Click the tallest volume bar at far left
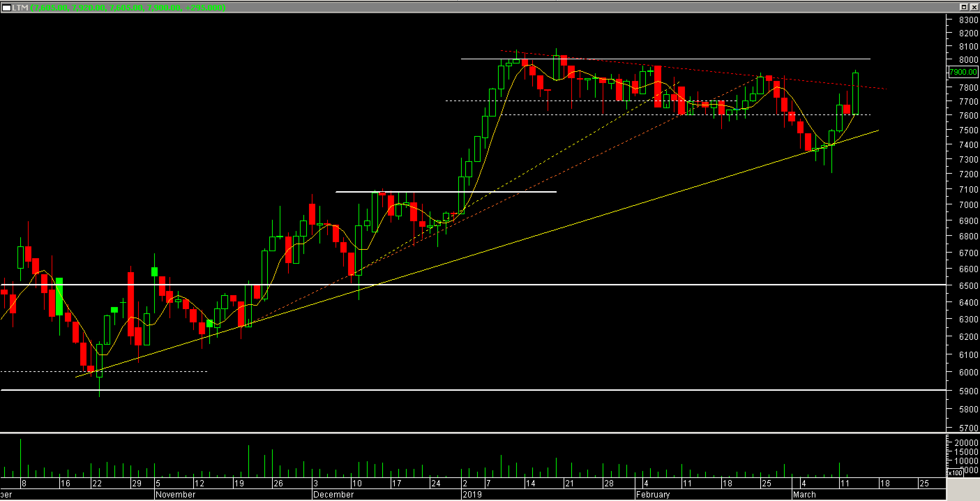Viewport: 980px width, 501px height. pyautogui.click(x=21, y=458)
